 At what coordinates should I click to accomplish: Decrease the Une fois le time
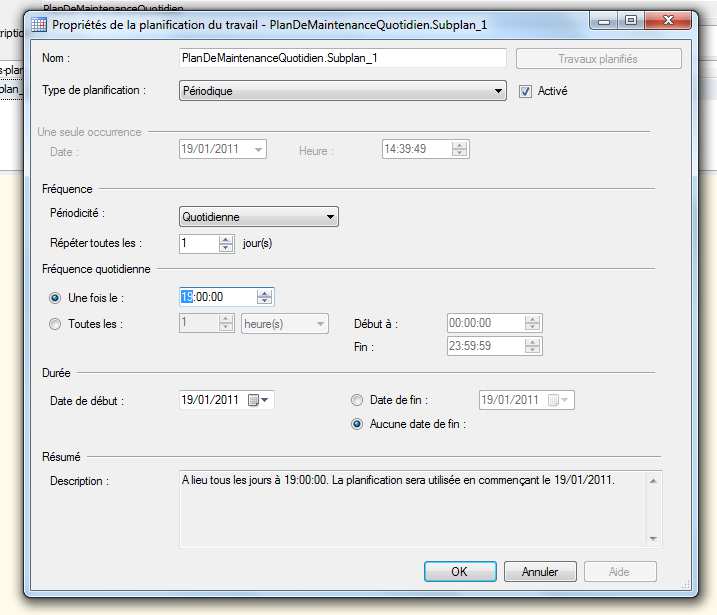coord(264,301)
